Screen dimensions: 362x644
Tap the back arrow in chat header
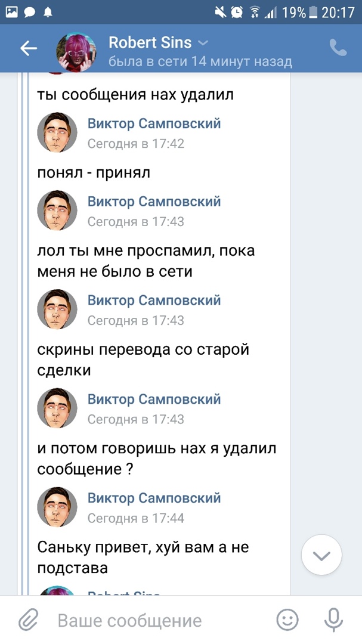pos(29,49)
